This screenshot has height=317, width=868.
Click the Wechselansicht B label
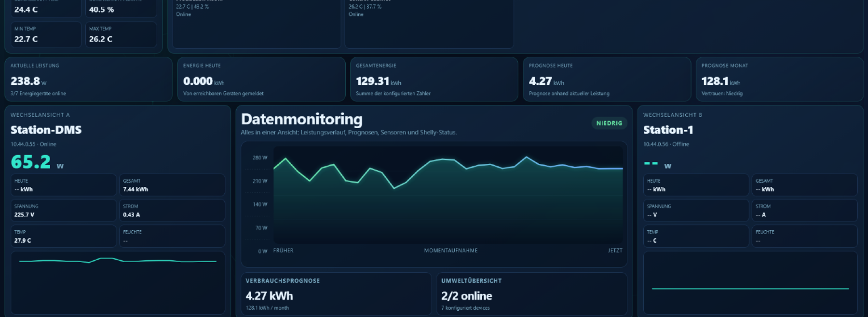[x=673, y=115]
